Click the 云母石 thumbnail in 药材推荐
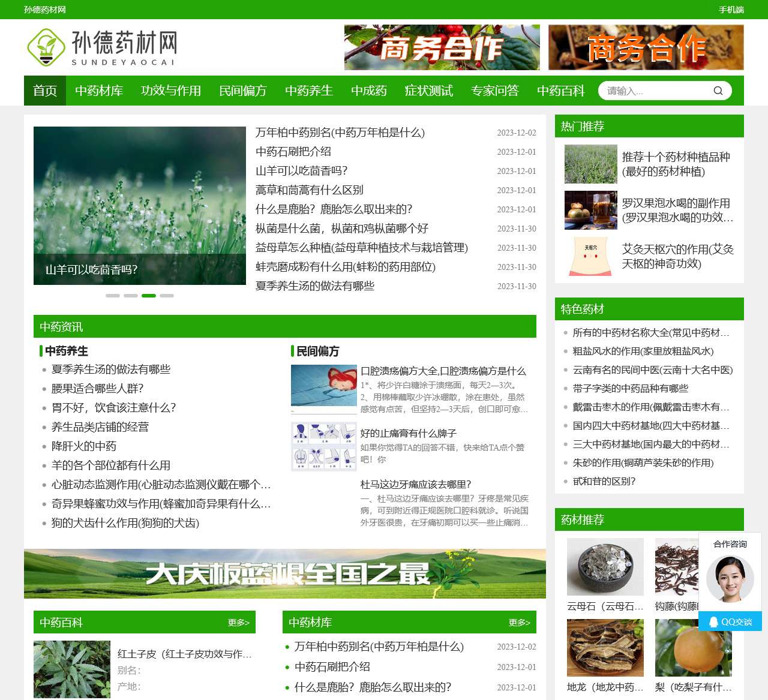 click(604, 566)
